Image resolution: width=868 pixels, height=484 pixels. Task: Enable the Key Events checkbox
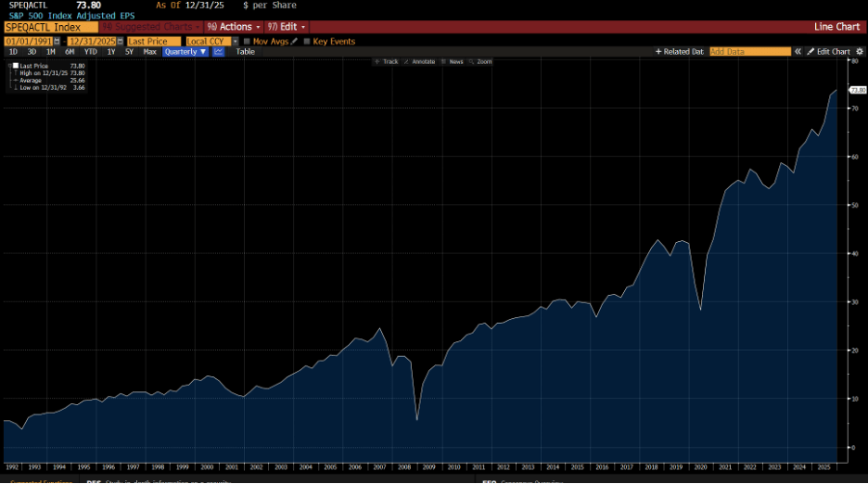[x=307, y=42]
